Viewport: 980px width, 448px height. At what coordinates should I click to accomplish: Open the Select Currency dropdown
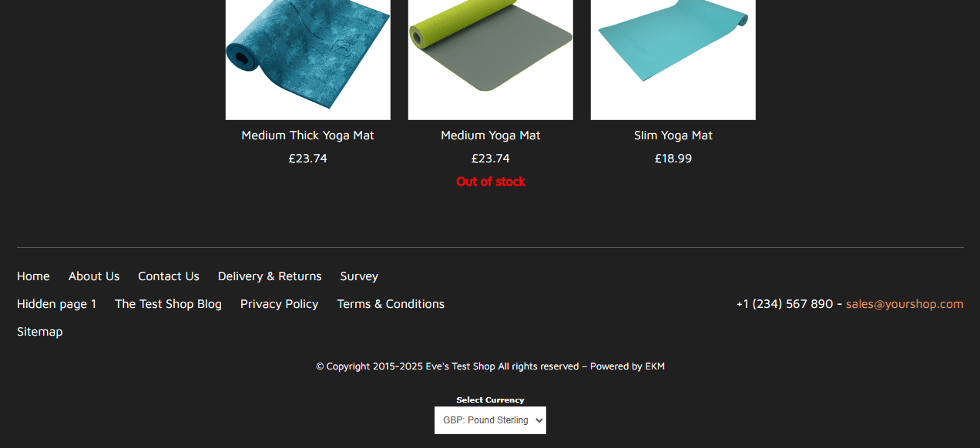490,420
